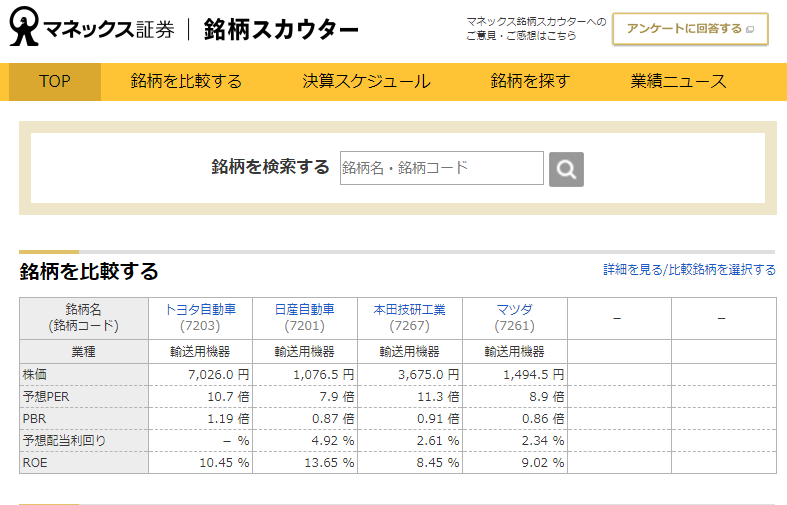
Task: Select Mazda's ROE value 9.02 %
Action: (x=542, y=463)
